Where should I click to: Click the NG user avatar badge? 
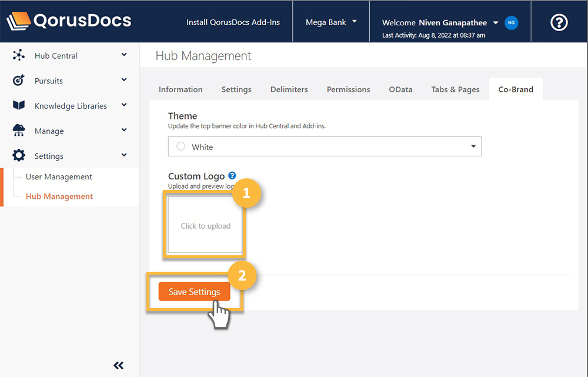point(512,23)
